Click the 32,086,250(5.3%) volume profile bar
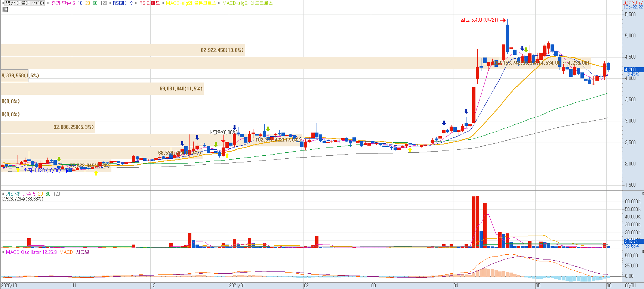The image size is (644, 289). point(48,127)
